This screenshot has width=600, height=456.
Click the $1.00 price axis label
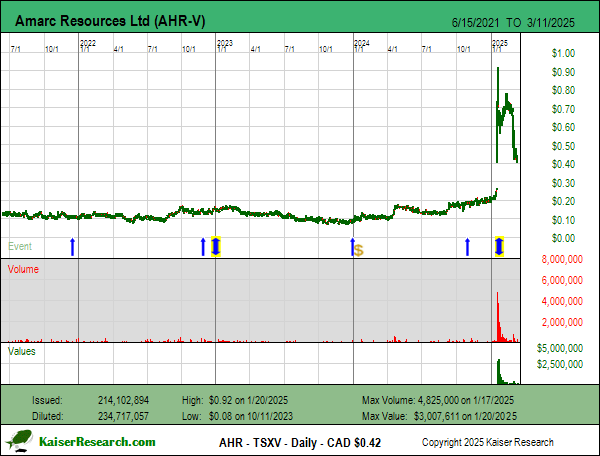563,53
